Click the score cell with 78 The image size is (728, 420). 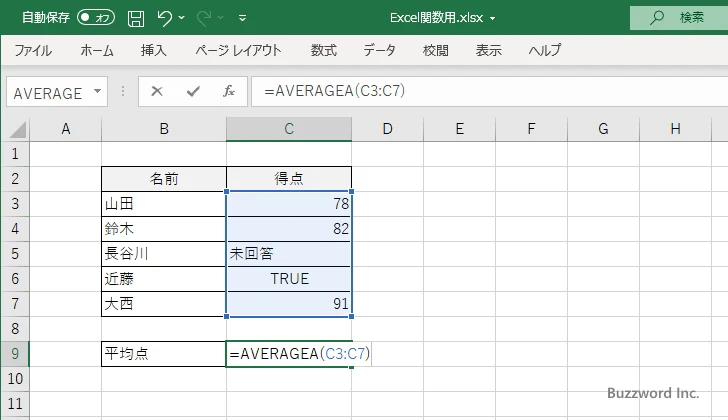[x=289, y=204]
